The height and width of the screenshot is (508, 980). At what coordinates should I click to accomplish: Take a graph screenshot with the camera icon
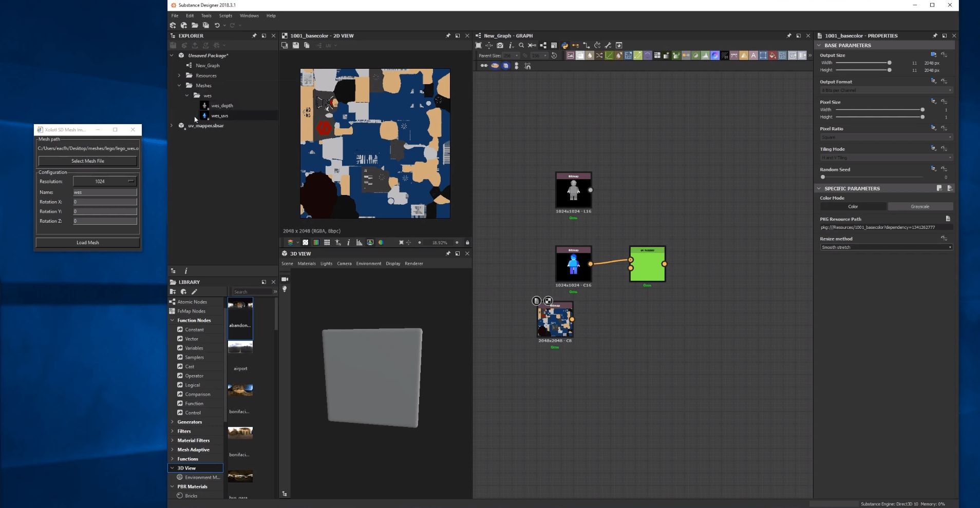click(500, 45)
